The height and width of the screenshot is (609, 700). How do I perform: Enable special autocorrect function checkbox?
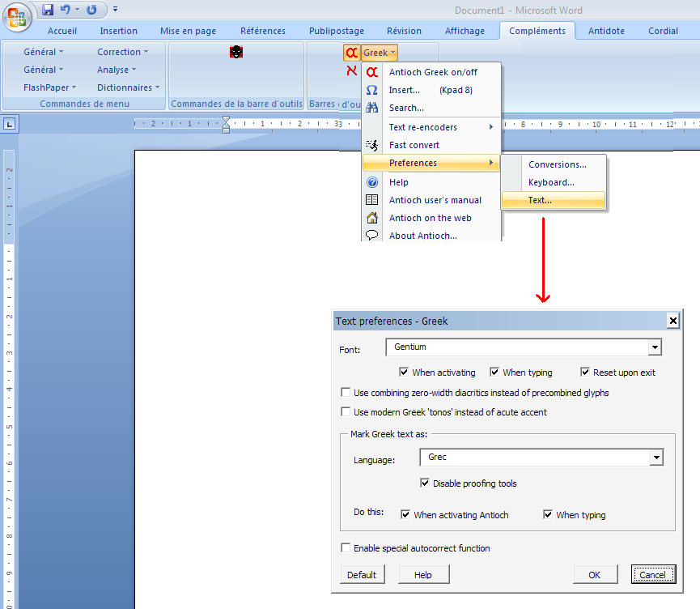coord(345,547)
